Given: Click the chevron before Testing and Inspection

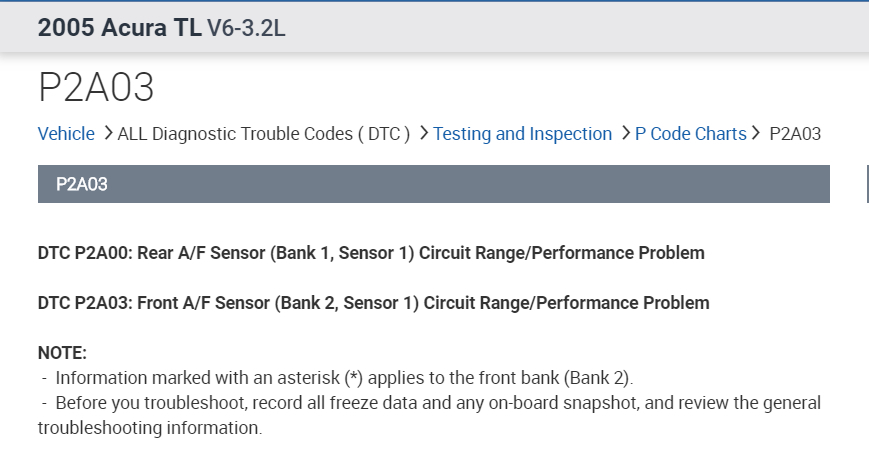Looking at the screenshot, I should [423, 134].
